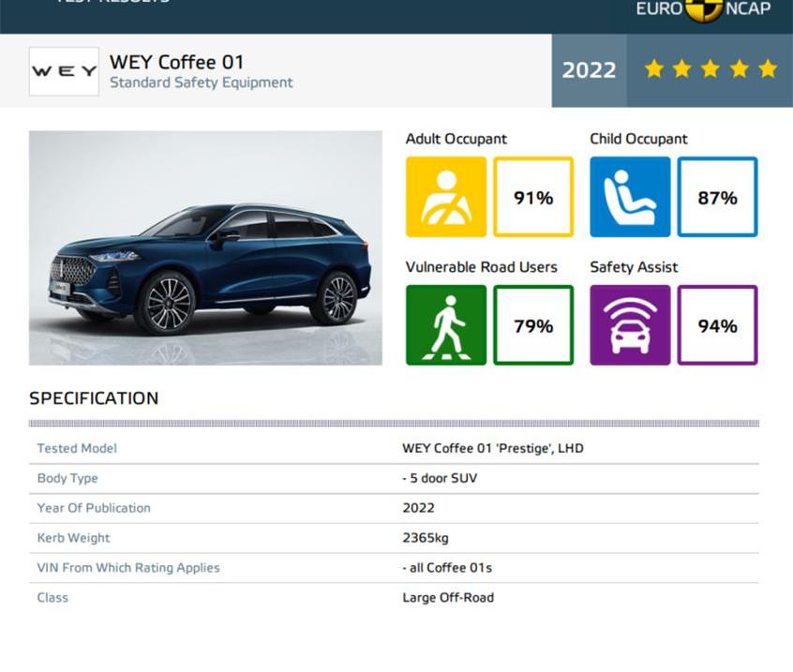
Task: Click the first yellow rating star
Action: point(654,68)
